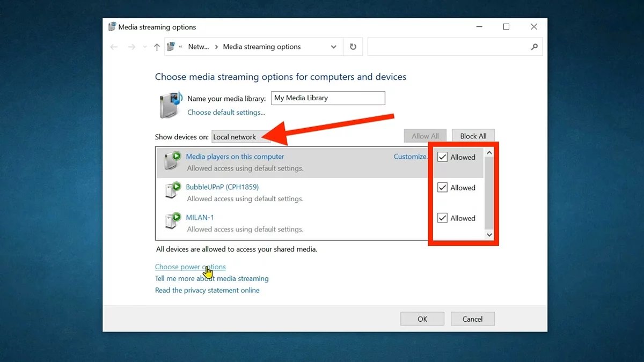Click the Refresh address bar icon
The image size is (644, 362).
click(353, 47)
